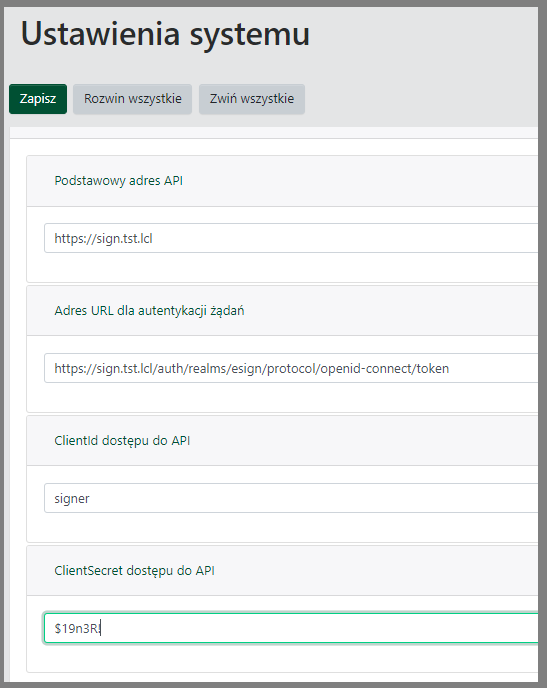
Task: Click into the authentication token URL field
Action: (291, 368)
